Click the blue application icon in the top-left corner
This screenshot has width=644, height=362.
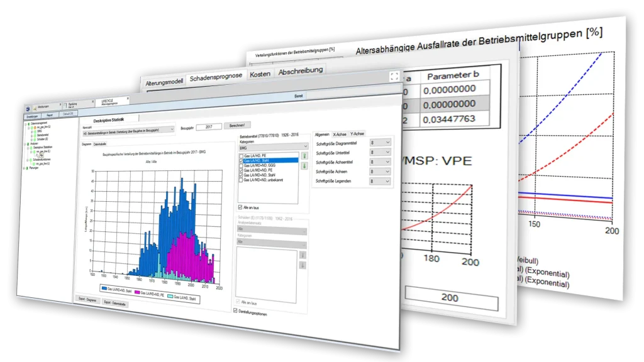28,109
